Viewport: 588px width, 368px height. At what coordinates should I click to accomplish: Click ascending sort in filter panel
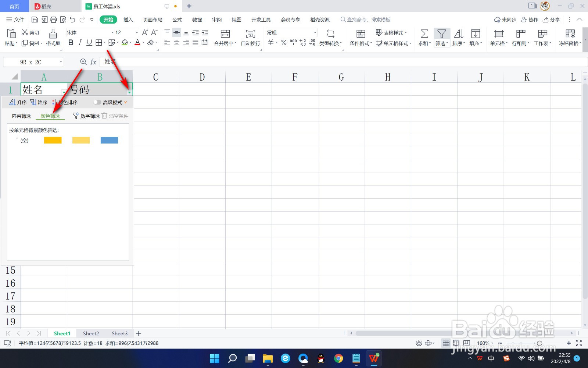(18, 102)
